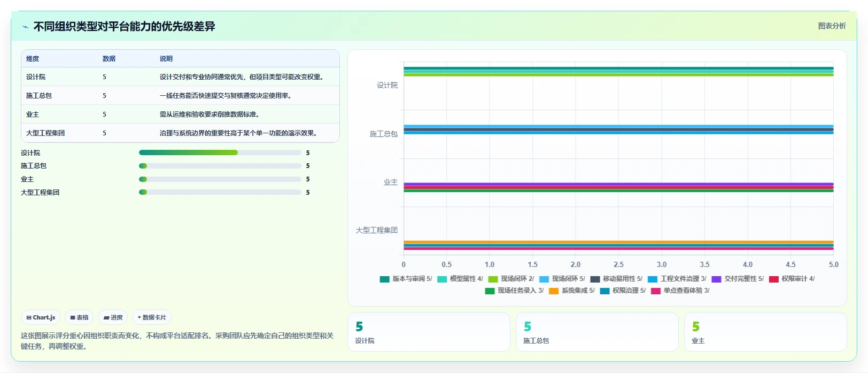The width and height of the screenshot is (868, 373).
Task: Click the 设计院 y-axis label in chart
Action: pyautogui.click(x=387, y=85)
